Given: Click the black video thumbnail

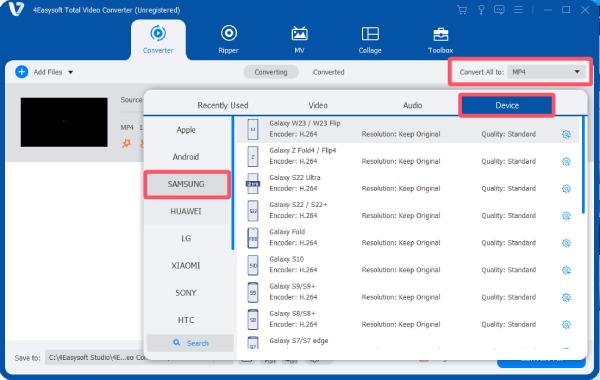Looking at the screenshot, I should 64,122.
